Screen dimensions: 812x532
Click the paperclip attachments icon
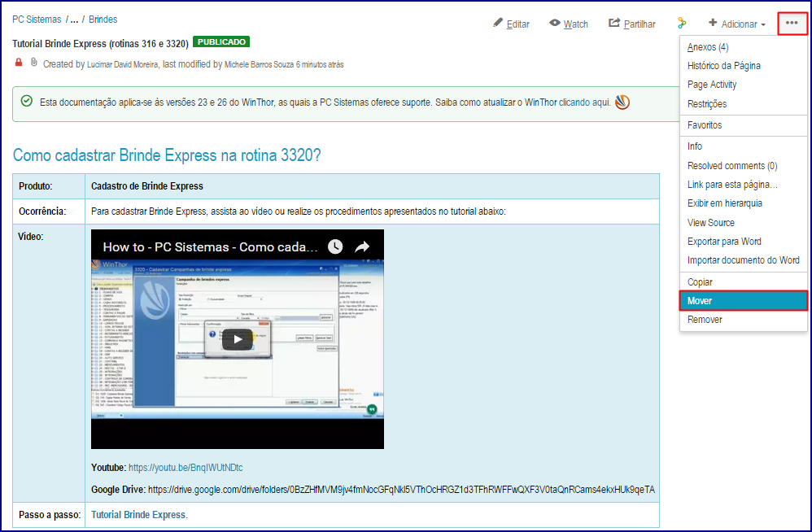coord(33,63)
